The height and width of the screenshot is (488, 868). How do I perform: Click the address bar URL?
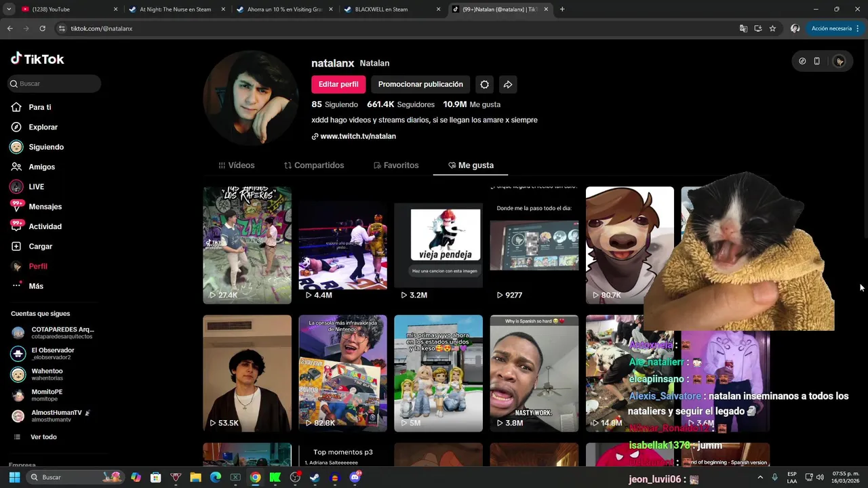click(x=102, y=28)
